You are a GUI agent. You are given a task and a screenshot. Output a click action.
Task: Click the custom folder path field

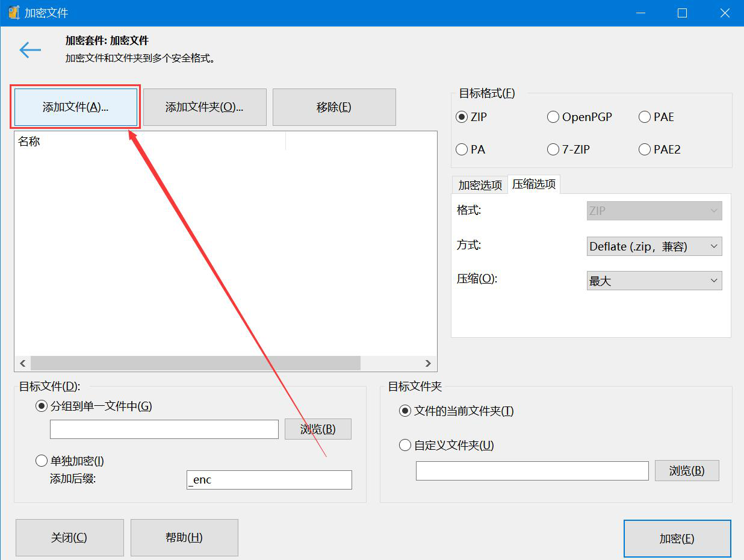532,471
